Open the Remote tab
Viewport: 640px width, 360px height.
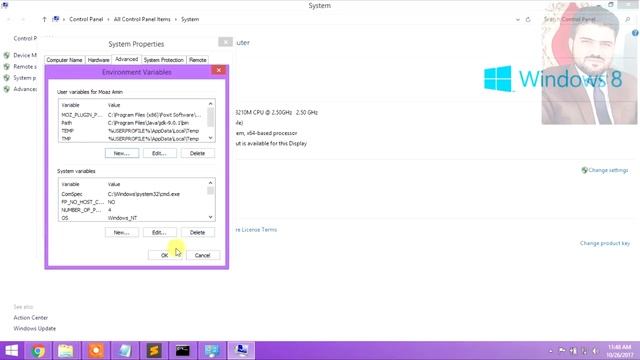[x=198, y=60]
